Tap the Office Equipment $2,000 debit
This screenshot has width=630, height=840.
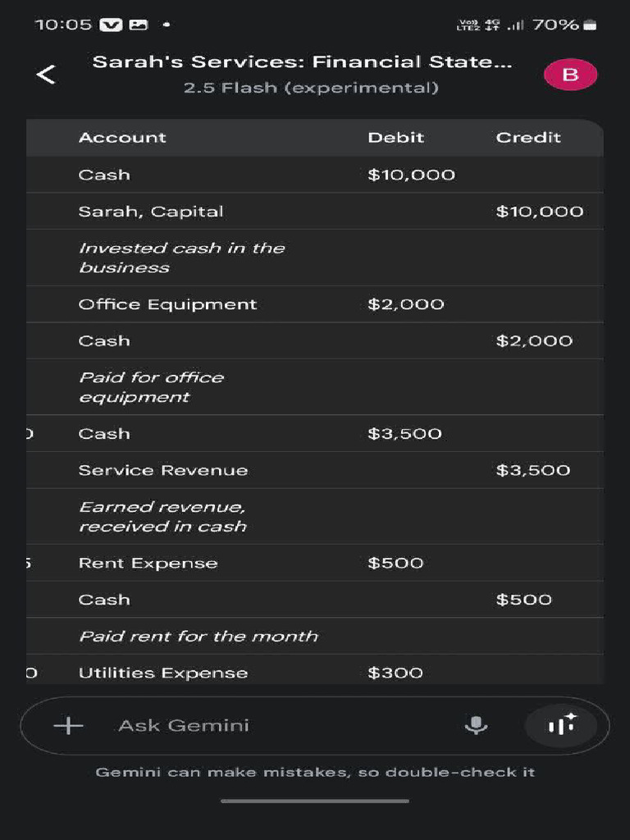point(406,304)
